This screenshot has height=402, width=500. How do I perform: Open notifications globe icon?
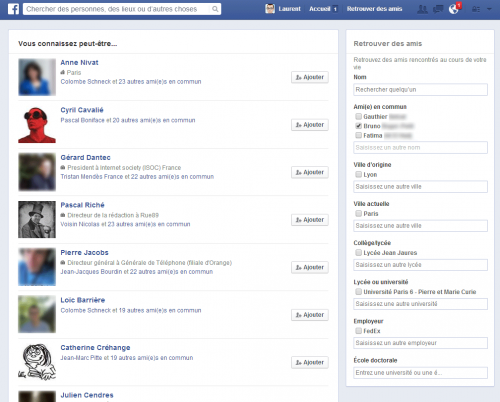[454, 9]
